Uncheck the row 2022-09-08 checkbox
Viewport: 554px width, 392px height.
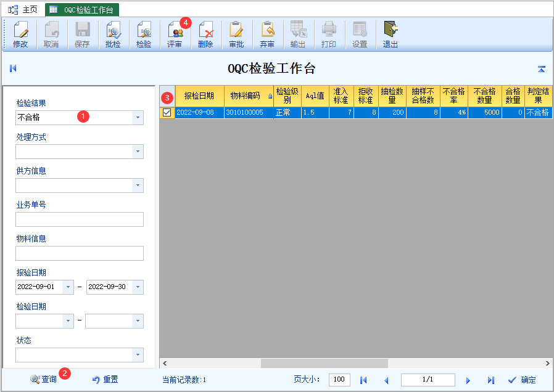pos(167,113)
